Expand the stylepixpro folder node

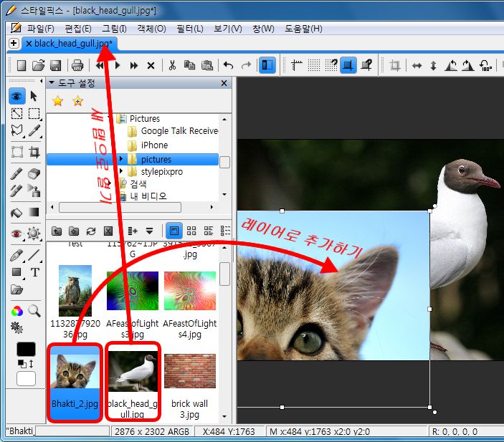(121, 171)
